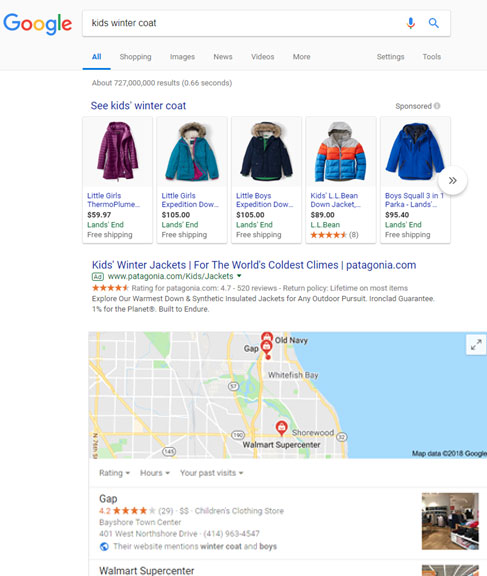Open the Gap store listing title
Image resolution: width=487 pixels, height=576 pixels.
[x=108, y=498]
